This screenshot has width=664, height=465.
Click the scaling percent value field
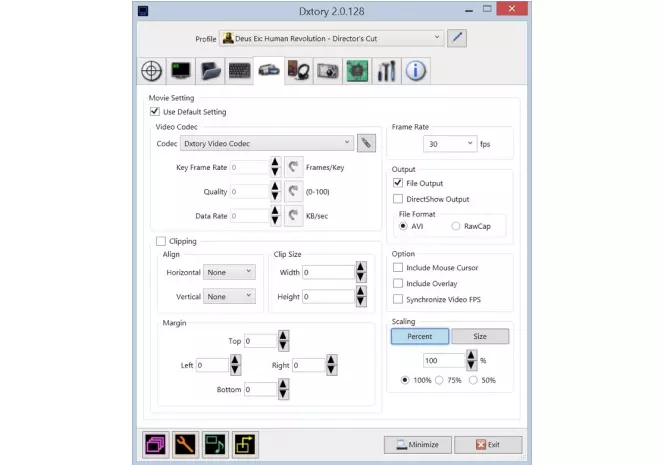point(444,360)
